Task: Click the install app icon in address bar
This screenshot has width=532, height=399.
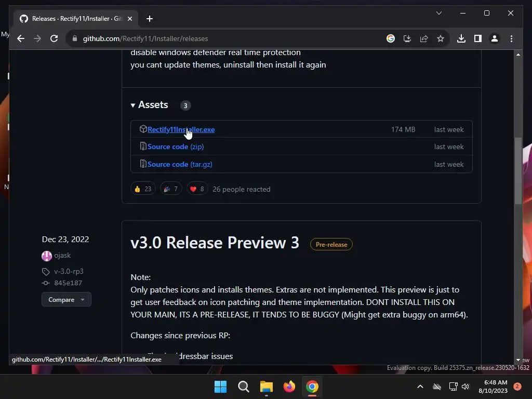Action: tap(407, 38)
